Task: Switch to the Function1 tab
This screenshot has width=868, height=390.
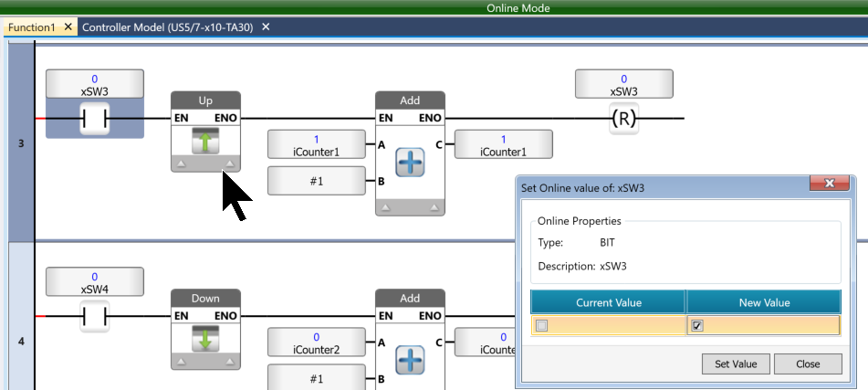Action: (x=32, y=27)
